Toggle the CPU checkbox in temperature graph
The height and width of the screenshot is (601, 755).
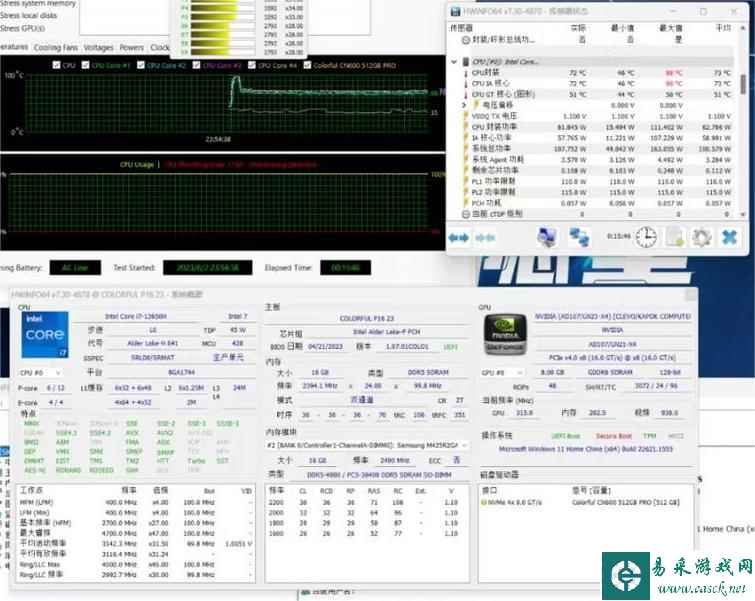point(56,65)
